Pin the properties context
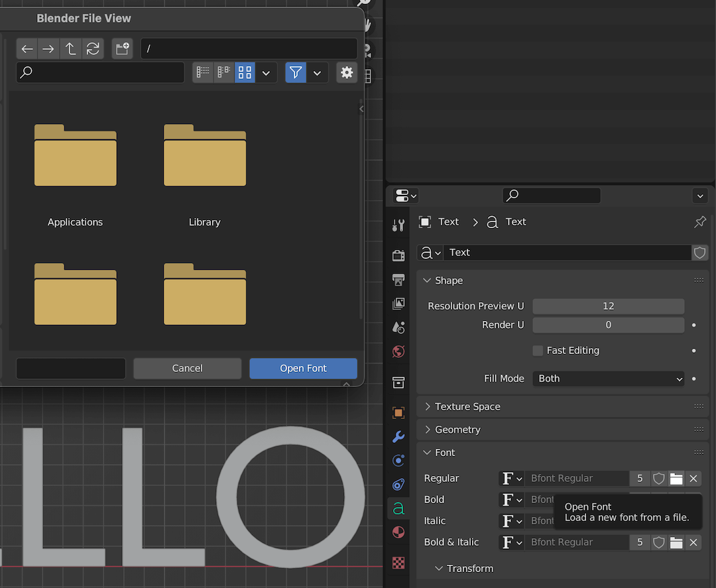Screen dimensions: 716x588 (x=699, y=222)
